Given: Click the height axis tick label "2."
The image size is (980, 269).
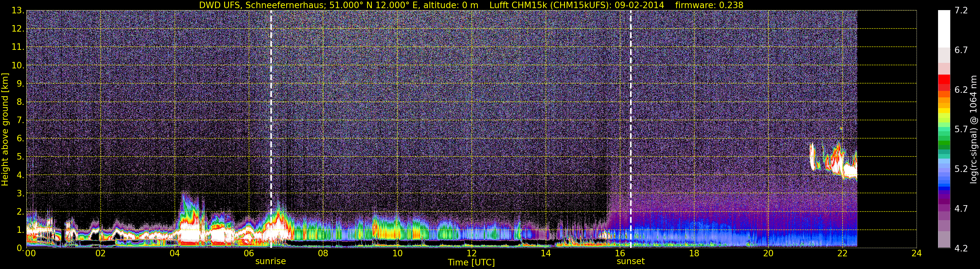Looking at the screenshot, I should [x=20, y=211].
